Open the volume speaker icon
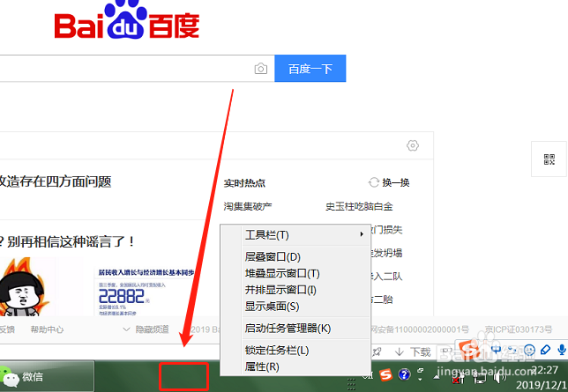This screenshot has height=392, width=568. point(500,378)
